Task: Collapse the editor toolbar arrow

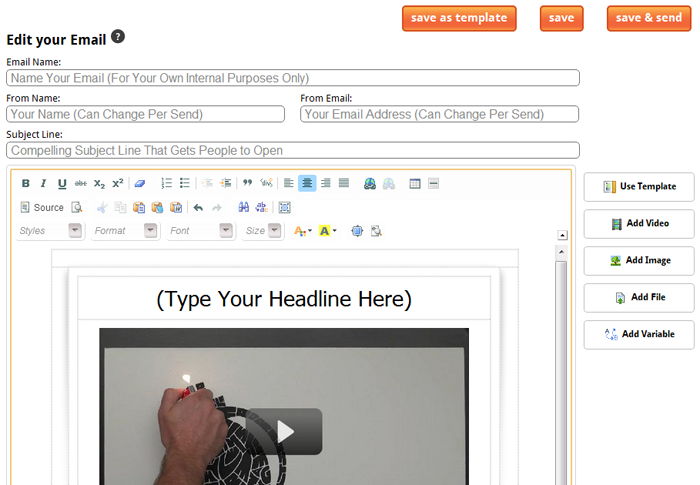Action: pyautogui.click(x=562, y=235)
